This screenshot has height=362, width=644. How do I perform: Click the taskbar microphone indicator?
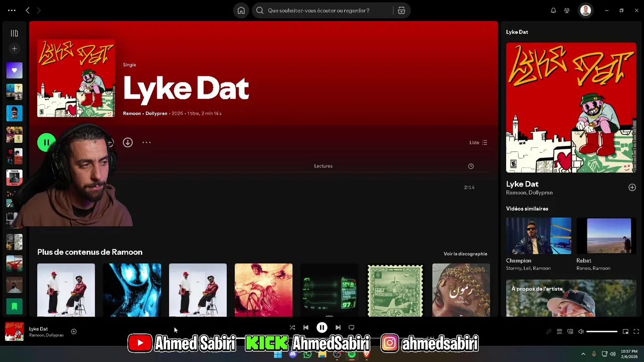(x=594, y=354)
